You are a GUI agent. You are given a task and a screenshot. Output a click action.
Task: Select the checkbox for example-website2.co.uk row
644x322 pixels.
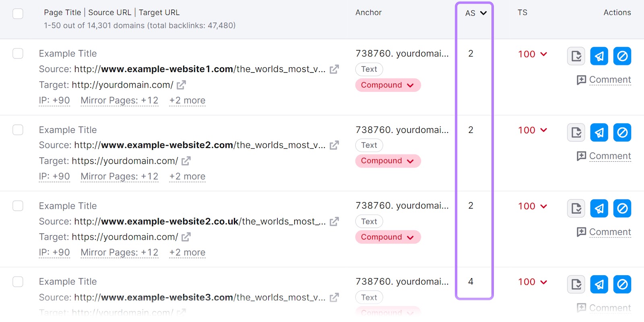click(x=18, y=206)
